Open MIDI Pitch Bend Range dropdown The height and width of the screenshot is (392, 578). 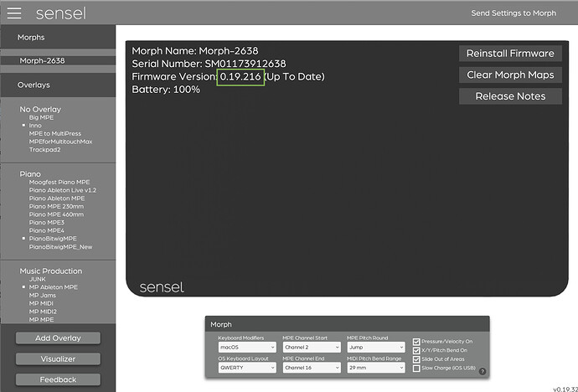(x=376, y=368)
